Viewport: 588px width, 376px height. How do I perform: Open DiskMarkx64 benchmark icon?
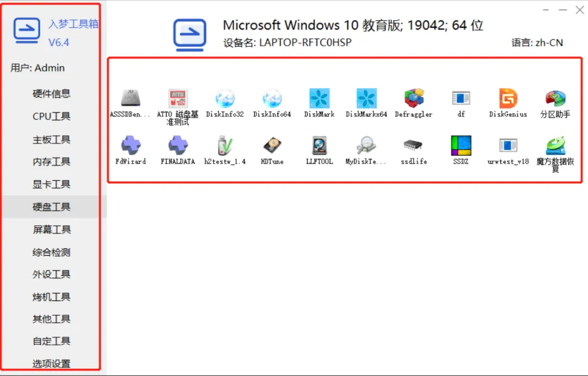(366, 98)
